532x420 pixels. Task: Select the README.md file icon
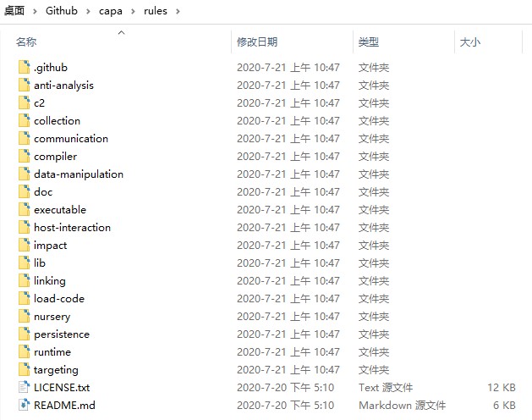tap(24, 405)
